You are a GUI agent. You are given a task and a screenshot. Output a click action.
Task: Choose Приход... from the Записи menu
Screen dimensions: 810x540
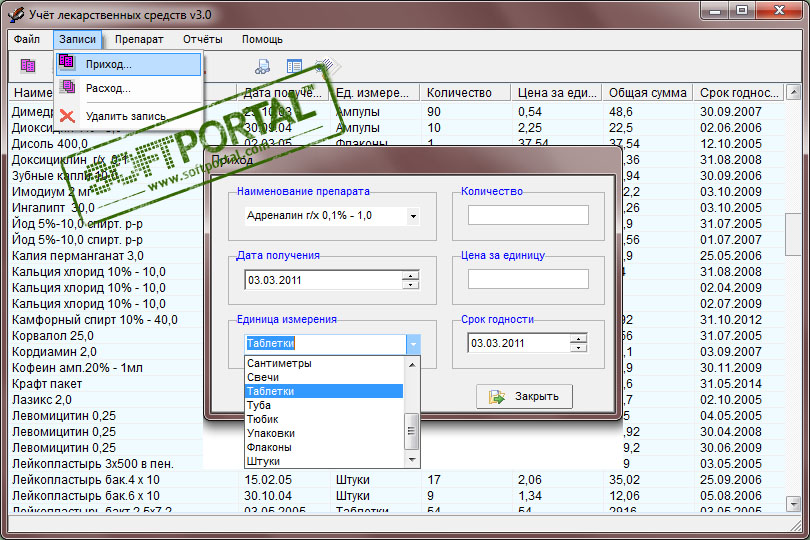tap(128, 64)
